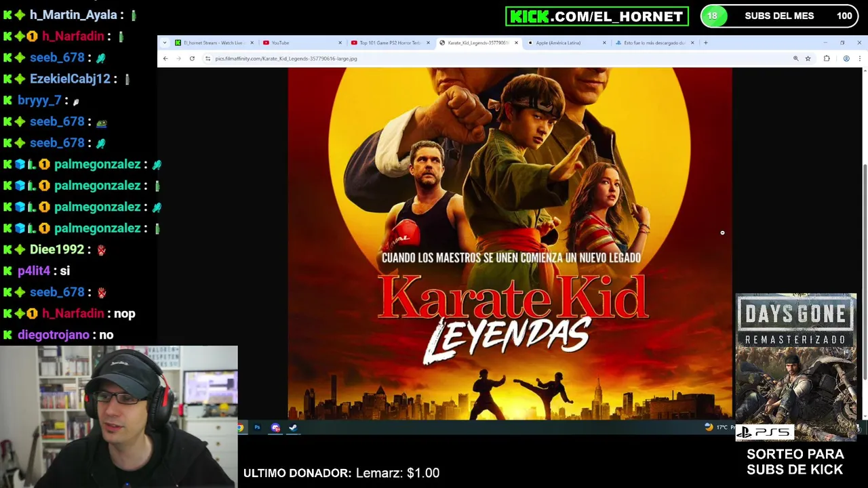This screenshot has width=868, height=488.
Task: Click the 'ULTIMO DONADOR: Lemarz' text
Action: click(x=341, y=473)
